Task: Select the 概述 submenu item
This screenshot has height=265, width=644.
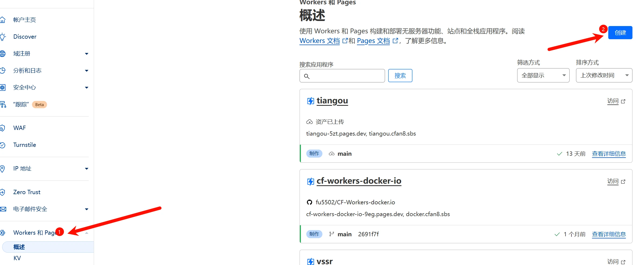Action: coord(48,247)
